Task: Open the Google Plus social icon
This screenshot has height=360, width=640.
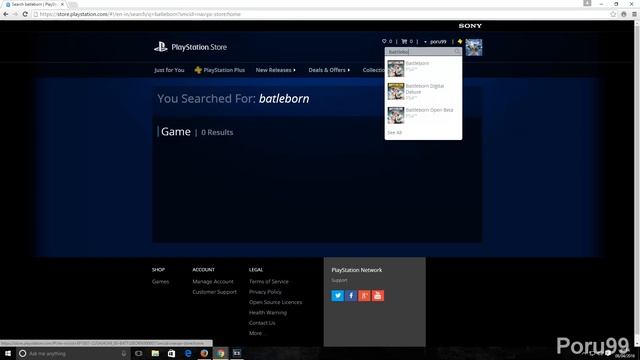Action: (364, 296)
